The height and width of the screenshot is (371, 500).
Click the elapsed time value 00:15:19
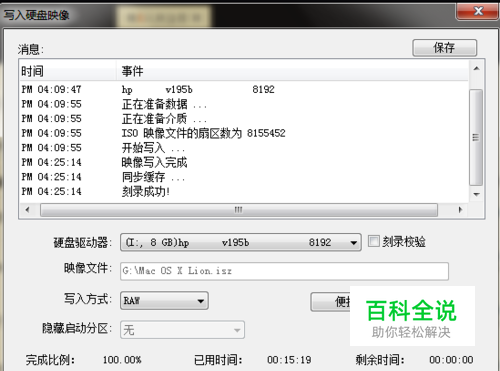(x=289, y=360)
